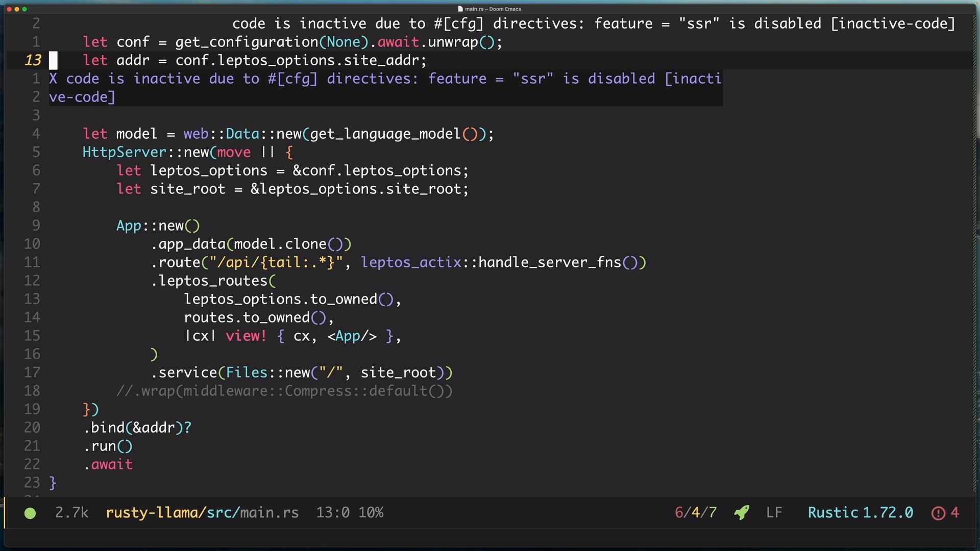Click the current line number 13
Screen dimensions: 980x551
(x=33, y=60)
